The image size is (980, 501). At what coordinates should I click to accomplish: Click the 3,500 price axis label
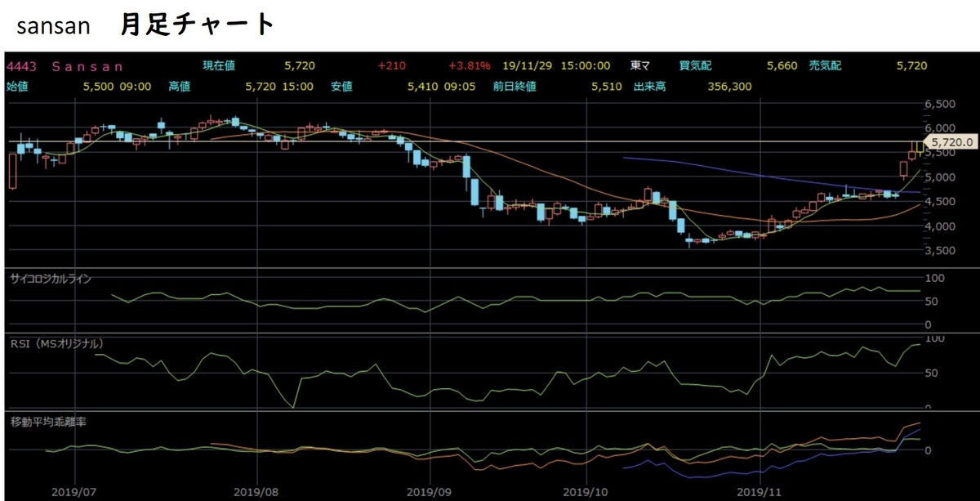click(939, 251)
